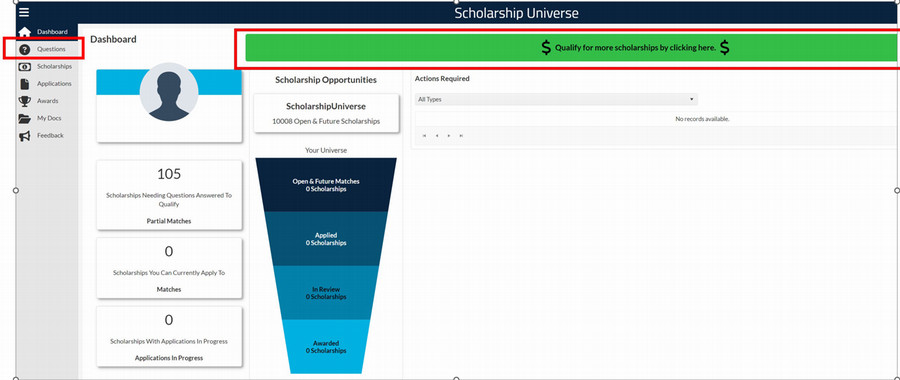Image resolution: width=900 pixels, height=380 pixels.
Task: Open My Docs via folder icon
Action: (x=24, y=119)
